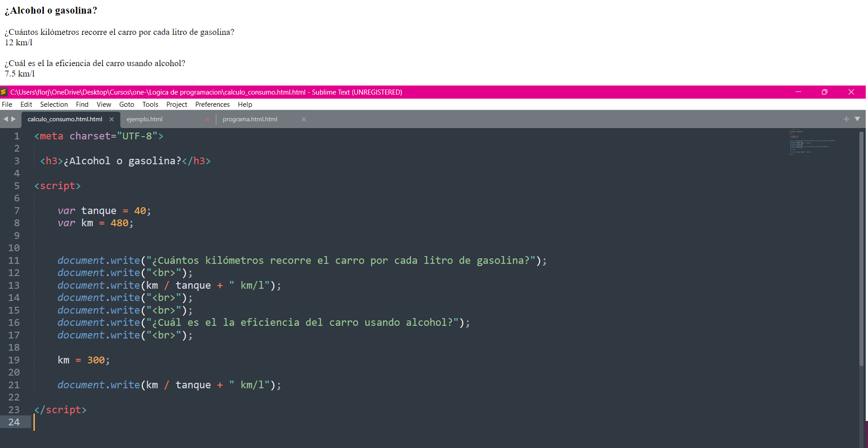Close the Sublime Text window
Image resolution: width=868 pixels, height=448 pixels.
click(851, 92)
